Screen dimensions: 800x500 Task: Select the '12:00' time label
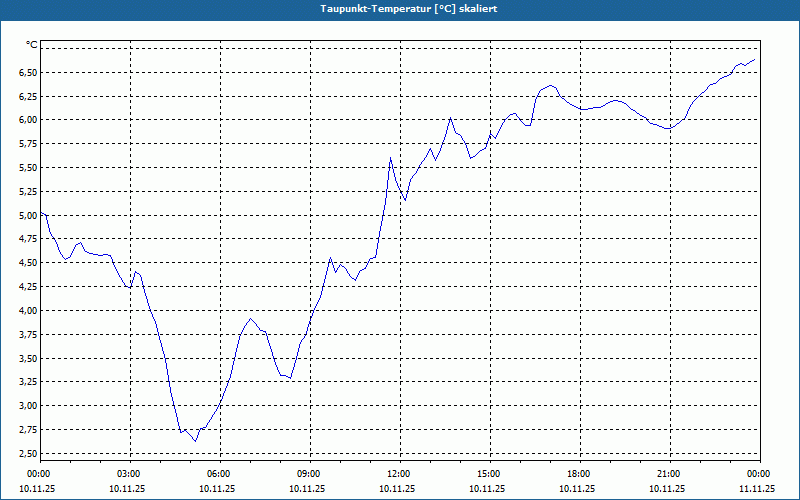point(400,474)
